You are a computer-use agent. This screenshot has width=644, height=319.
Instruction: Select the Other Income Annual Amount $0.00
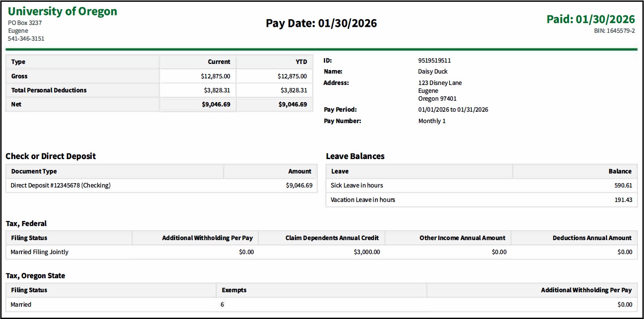[499, 252]
